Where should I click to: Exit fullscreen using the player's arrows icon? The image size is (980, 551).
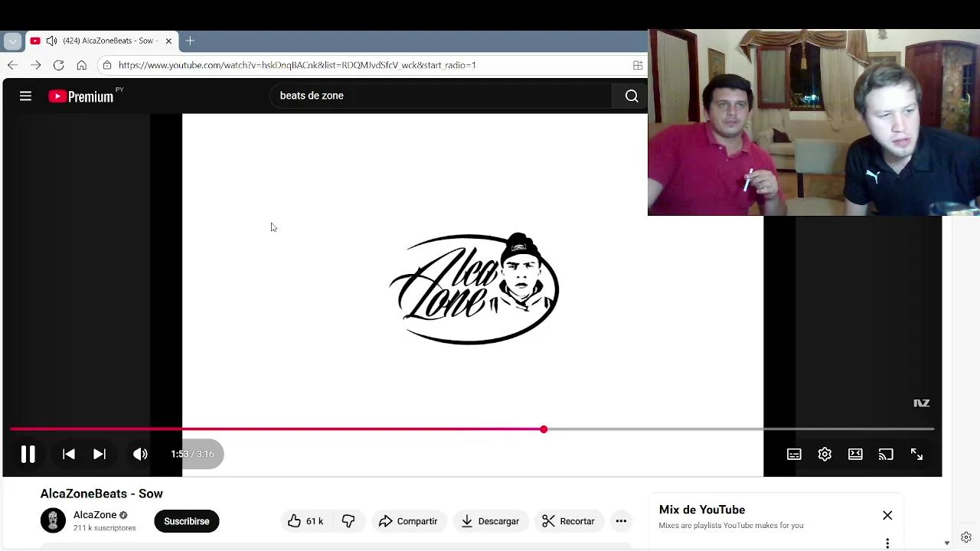coord(916,455)
